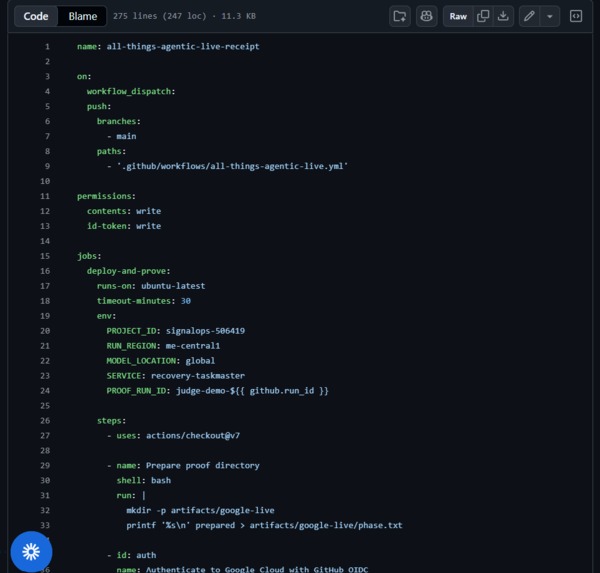600x573 pixels.
Task: Open the file in github.dev editor icon
Action: (400, 16)
